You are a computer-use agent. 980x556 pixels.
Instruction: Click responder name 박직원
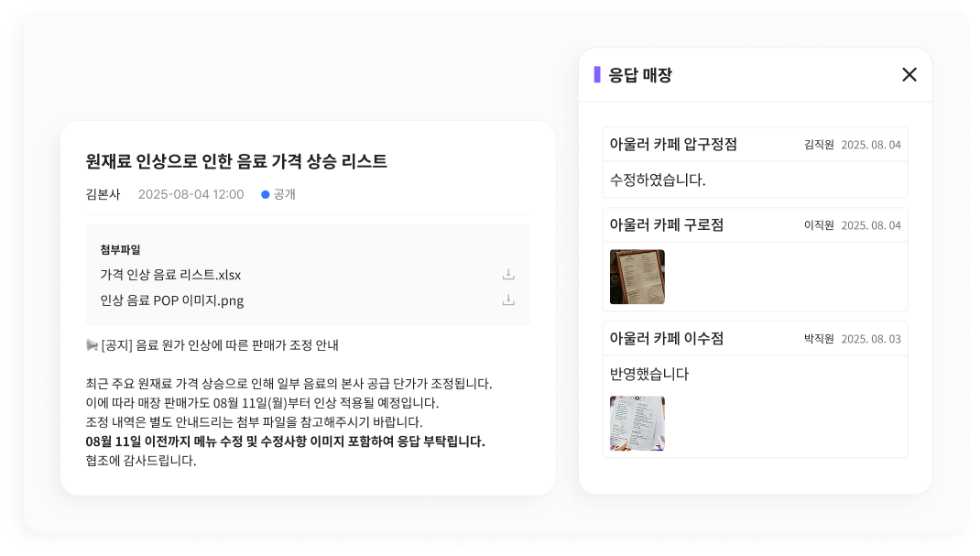tap(819, 339)
